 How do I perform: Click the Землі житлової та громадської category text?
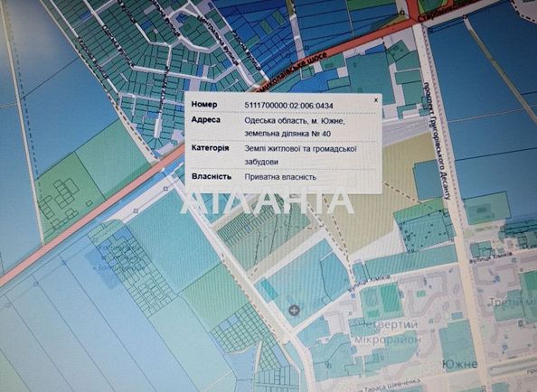coord(301,149)
